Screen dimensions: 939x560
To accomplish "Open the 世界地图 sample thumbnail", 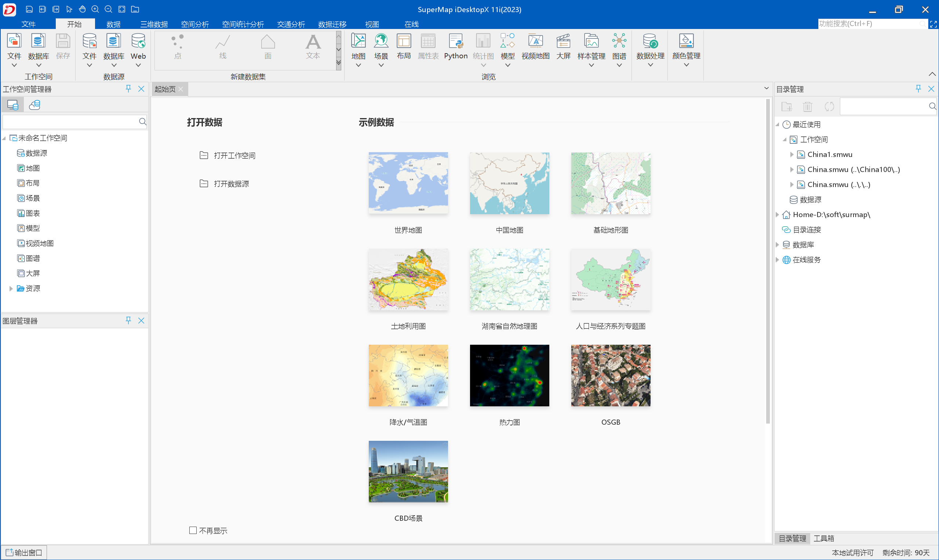I will click(408, 183).
